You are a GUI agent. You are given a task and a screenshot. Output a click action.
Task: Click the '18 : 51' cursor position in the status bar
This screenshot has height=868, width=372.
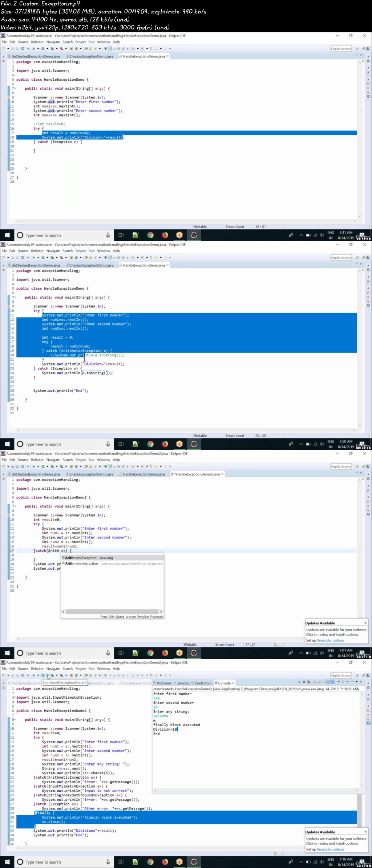coord(260,227)
